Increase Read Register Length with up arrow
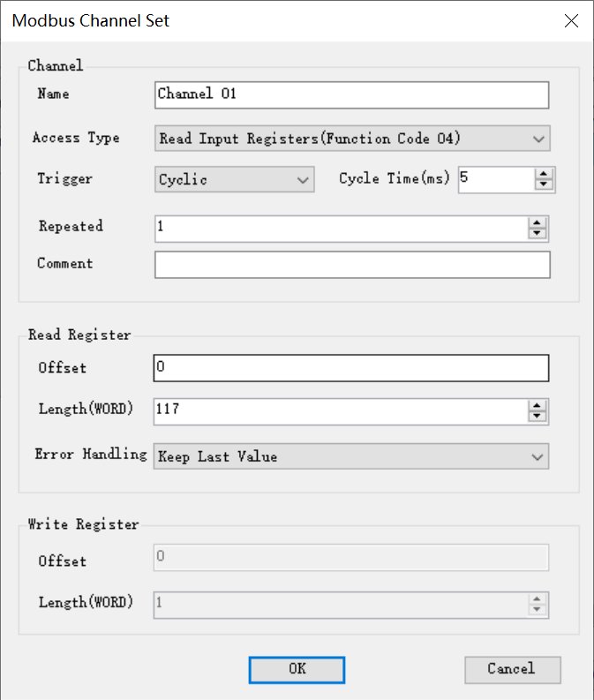594x700 pixels. pyautogui.click(x=537, y=405)
